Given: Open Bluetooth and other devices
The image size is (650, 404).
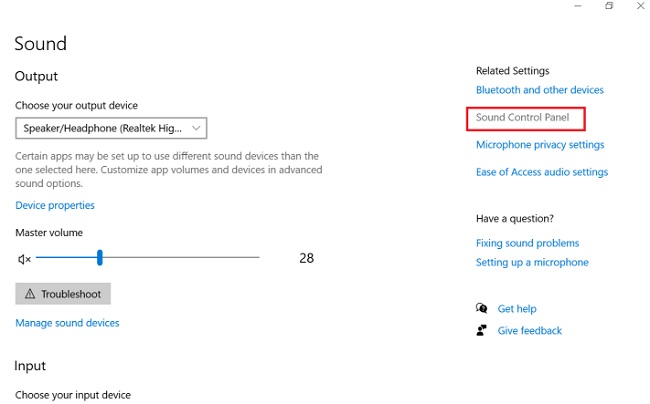Looking at the screenshot, I should tap(539, 90).
